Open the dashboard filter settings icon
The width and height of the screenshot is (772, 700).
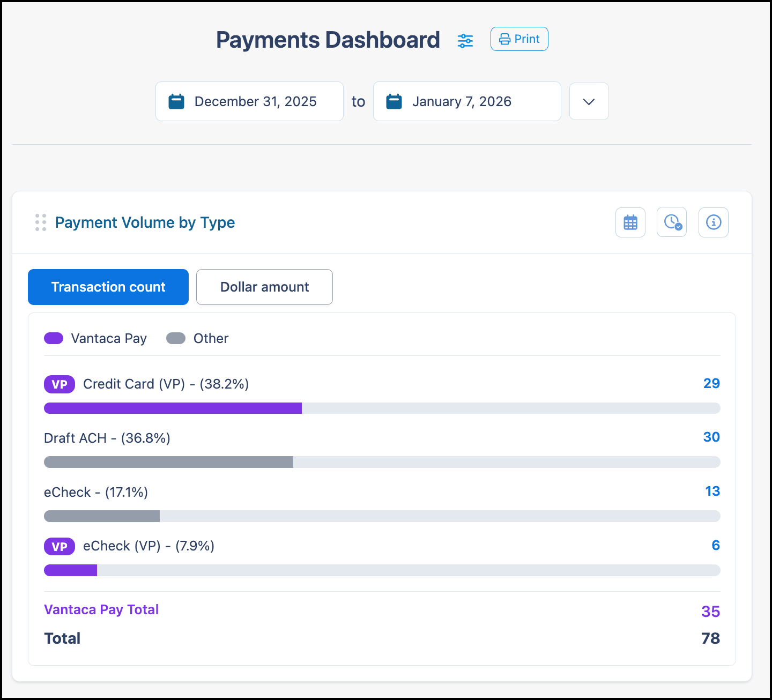(x=465, y=40)
